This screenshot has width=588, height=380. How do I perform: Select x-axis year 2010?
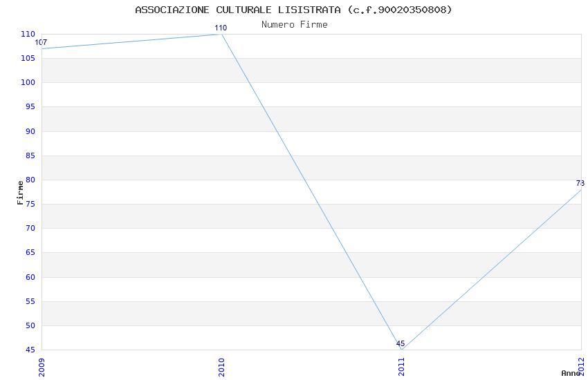221,368
